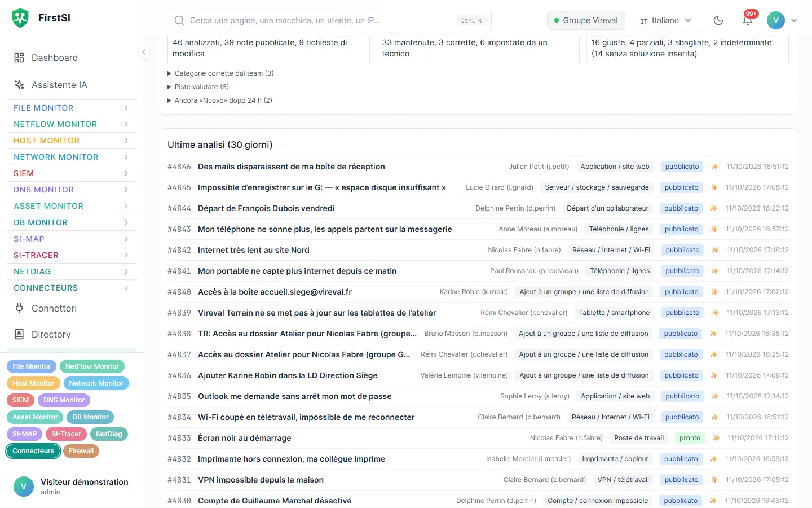Click the AI sparkle icon on ticket #4833

click(716, 438)
